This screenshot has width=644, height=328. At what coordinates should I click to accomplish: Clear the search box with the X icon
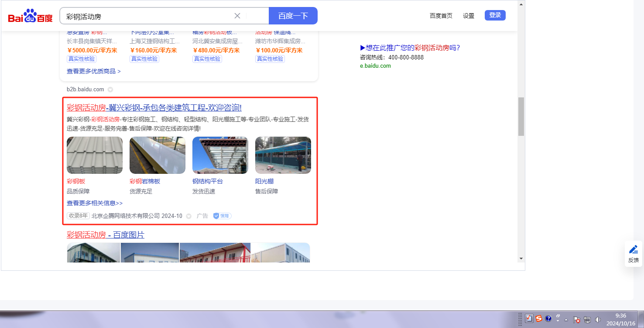point(237,16)
